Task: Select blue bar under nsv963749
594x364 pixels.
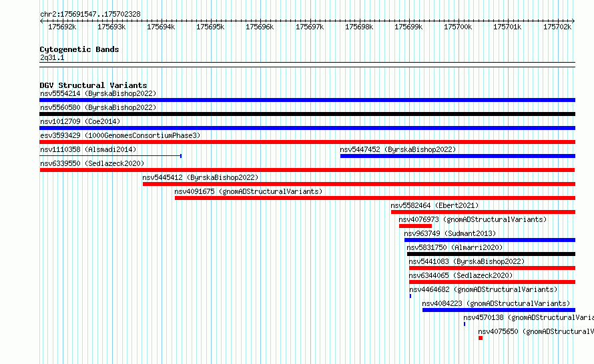Action: 490,240
